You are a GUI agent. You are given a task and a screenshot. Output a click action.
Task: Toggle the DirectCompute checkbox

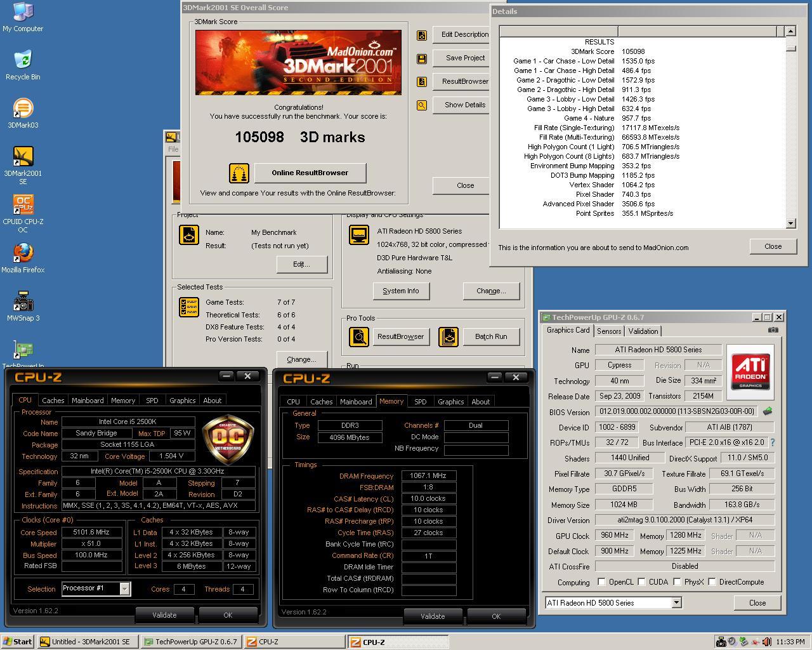(712, 582)
